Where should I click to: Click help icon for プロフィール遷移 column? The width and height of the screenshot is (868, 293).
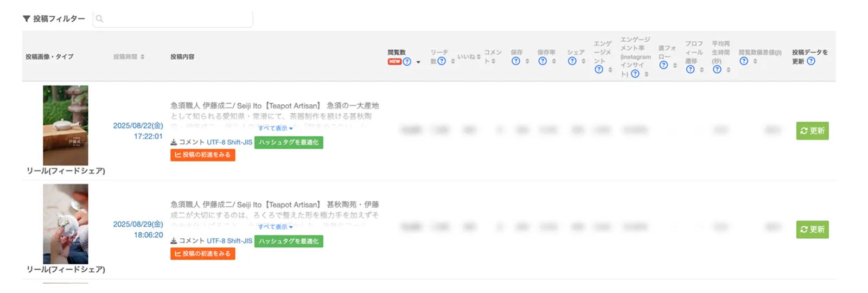coord(690,69)
